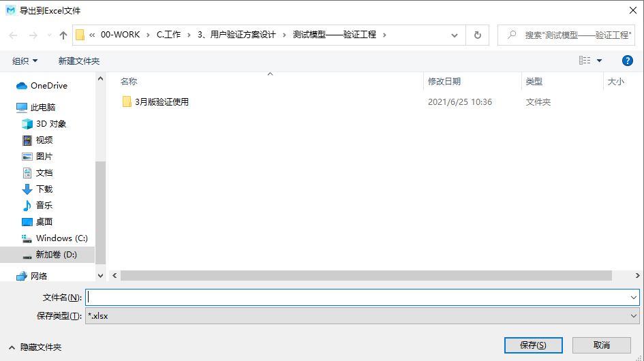Screen dimensions: 644x361
Task: Open 桌面 folder in sidebar
Action: click(x=37, y=222)
